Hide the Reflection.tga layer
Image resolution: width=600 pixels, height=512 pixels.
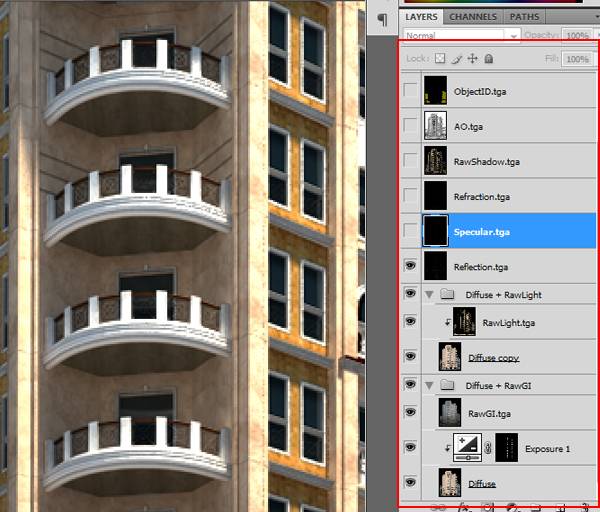[x=410, y=266]
